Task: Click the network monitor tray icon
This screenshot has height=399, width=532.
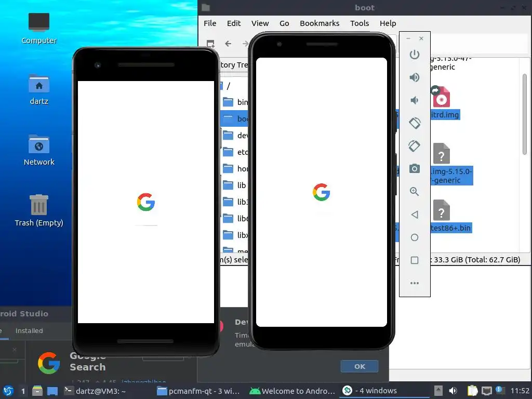Action: click(486, 391)
